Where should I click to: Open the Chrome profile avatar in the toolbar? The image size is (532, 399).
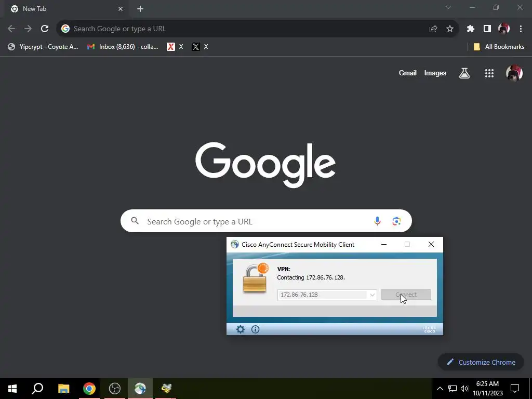coord(504,29)
